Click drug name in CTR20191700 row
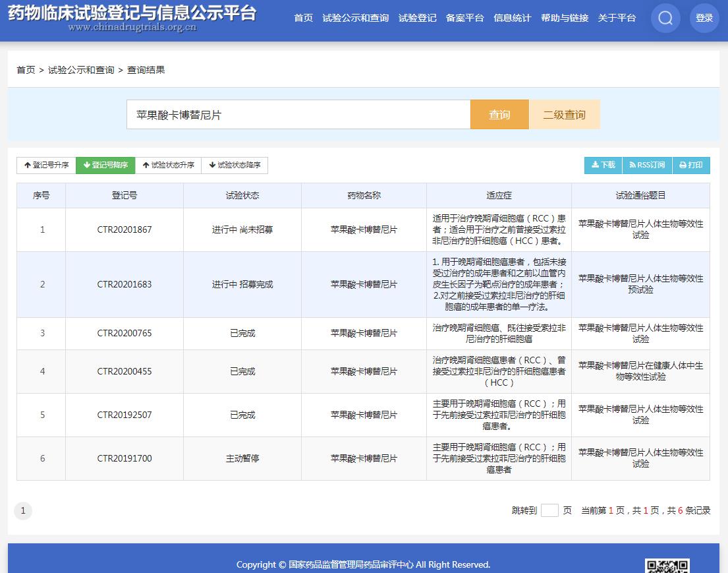Screen dimensions: 728x573 tap(364, 459)
